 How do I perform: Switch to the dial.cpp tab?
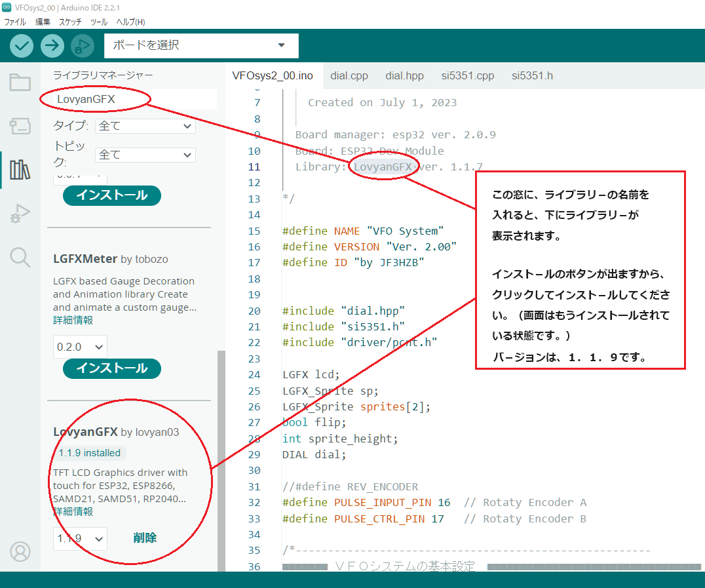pyautogui.click(x=349, y=75)
